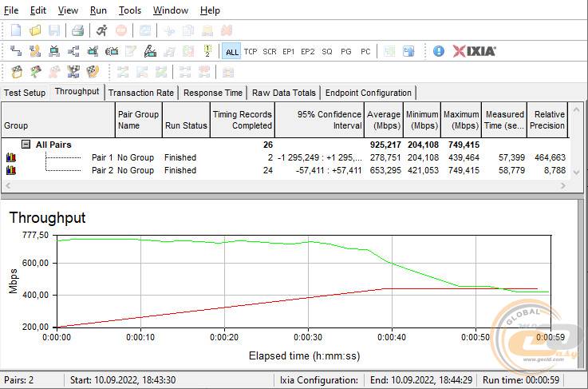This screenshot has height=389, width=588.
Task: Click the horizontal scroll left arrow
Action: [x=8, y=185]
